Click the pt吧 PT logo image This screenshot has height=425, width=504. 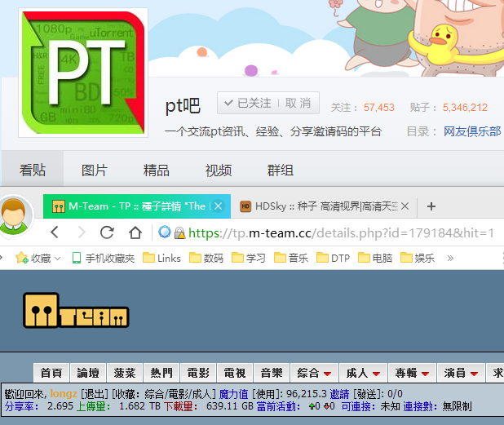(x=83, y=73)
